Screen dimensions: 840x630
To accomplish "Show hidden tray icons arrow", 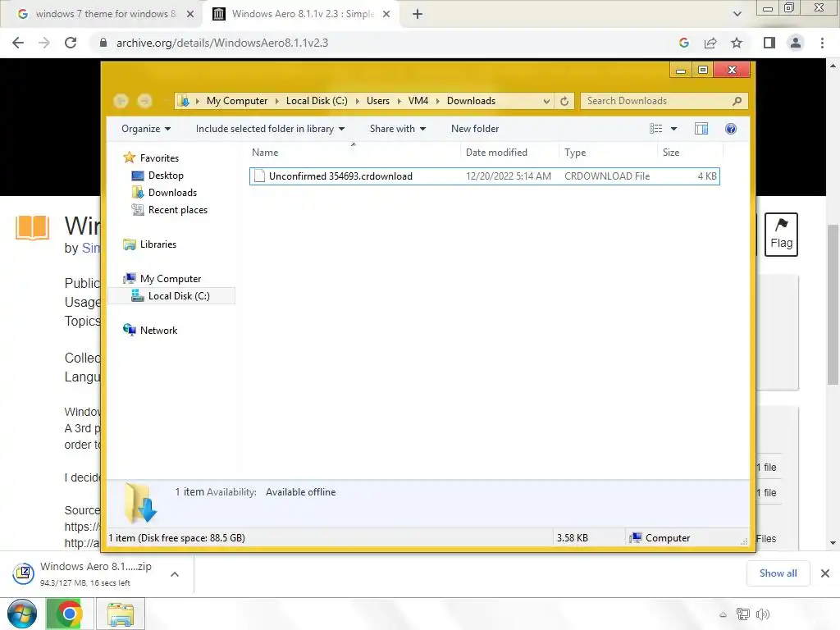I will click(723, 614).
